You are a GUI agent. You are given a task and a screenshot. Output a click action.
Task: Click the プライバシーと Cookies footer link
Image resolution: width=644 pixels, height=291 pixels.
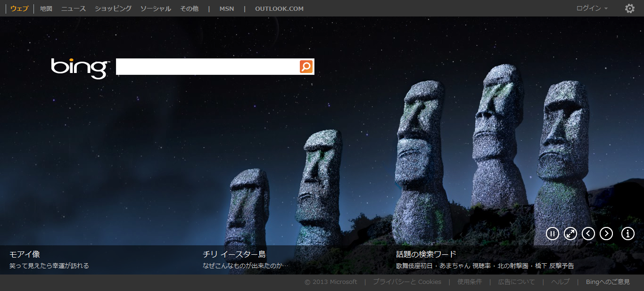[407, 282]
